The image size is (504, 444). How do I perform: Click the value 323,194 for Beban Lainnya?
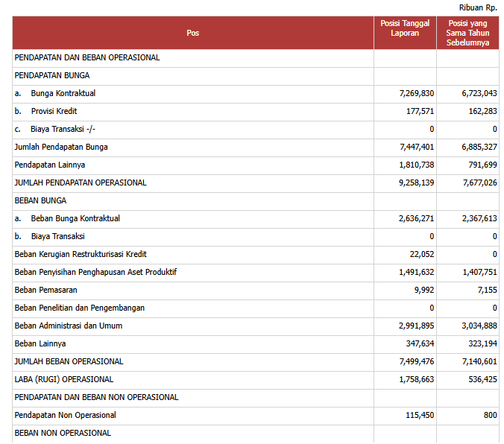click(479, 343)
